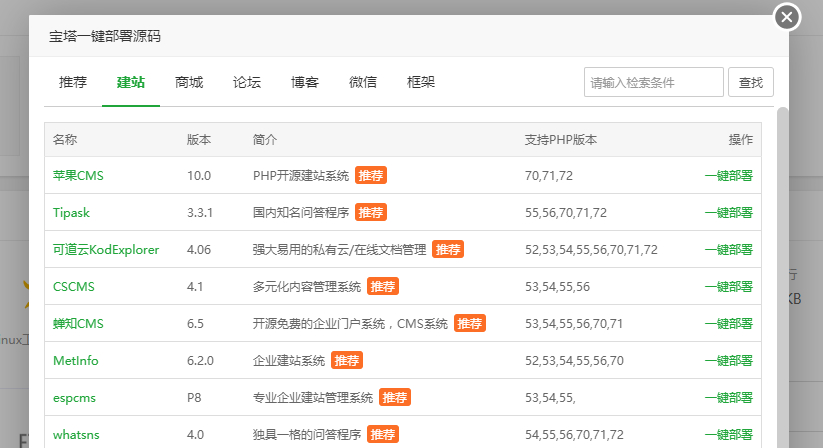Image resolution: width=823 pixels, height=448 pixels.
Task: Click the 推荐 badge on KodExplorer row
Action: click(448, 250)
